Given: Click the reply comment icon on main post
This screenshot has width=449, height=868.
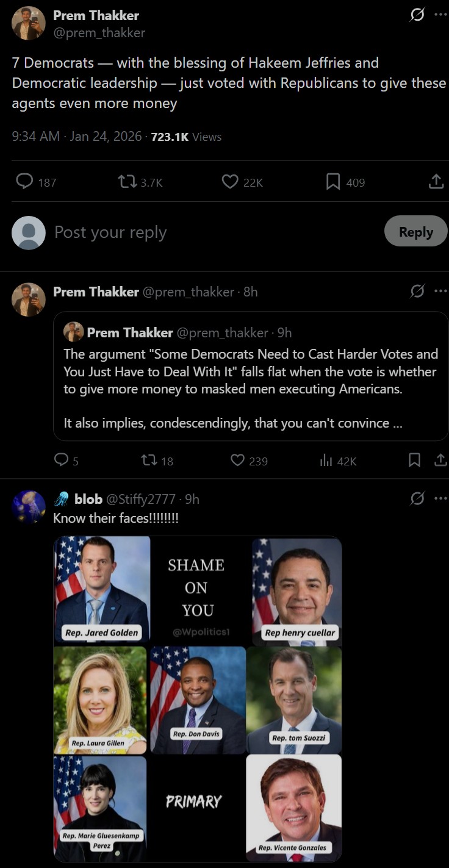Looking at the screenshot, I should [24, 182].
